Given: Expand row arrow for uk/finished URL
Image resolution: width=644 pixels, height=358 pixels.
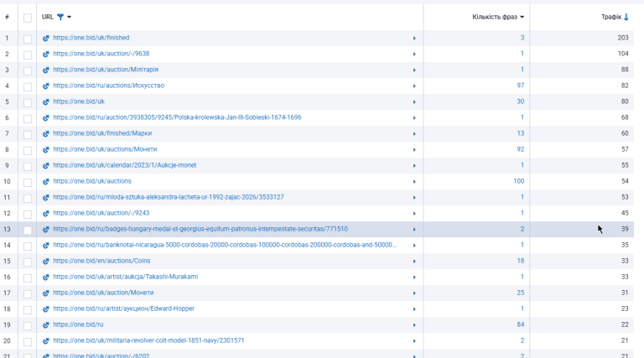Looking at the screenshot, I should click(x=414, y=39).
